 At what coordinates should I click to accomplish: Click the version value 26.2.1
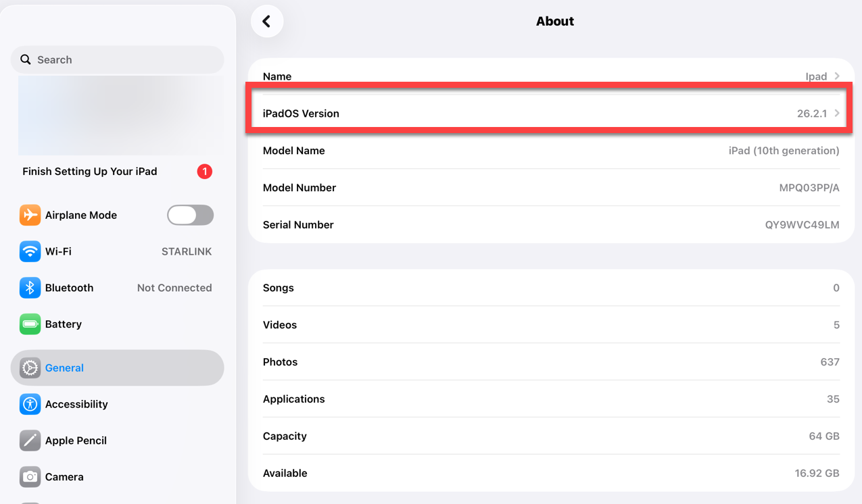(x=812, y=114)
